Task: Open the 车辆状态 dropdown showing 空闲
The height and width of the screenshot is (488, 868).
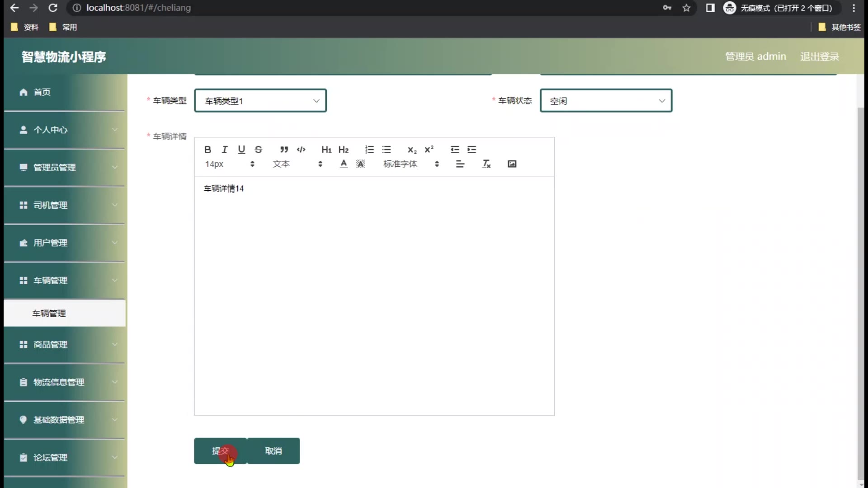Action: pos(606,101)
